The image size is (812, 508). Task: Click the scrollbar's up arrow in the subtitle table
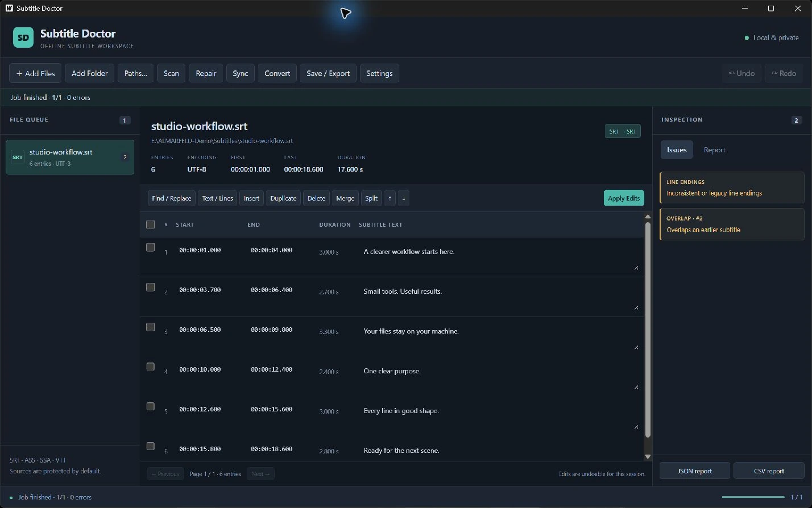pos(648,216)
